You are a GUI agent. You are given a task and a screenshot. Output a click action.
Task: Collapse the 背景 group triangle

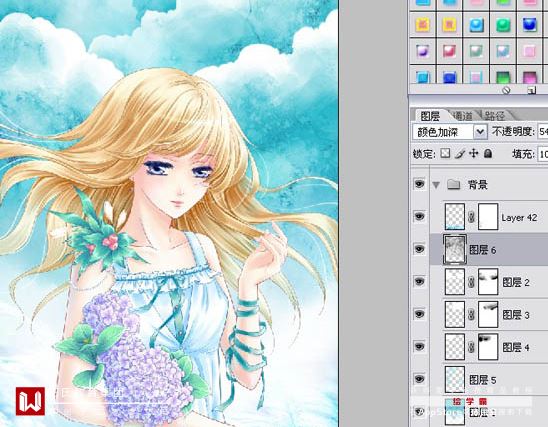pyautogui.click(x=436, y=184)
